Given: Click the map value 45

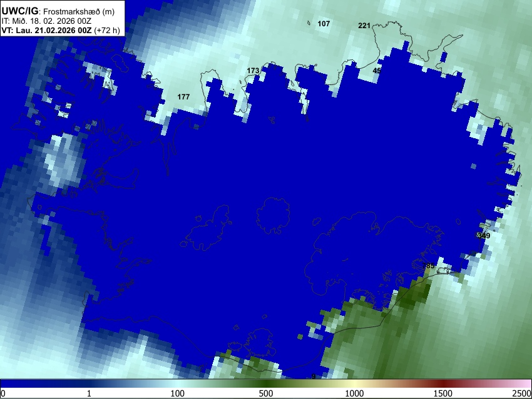Looking at the screenshot, I should [x=377, y=71].
